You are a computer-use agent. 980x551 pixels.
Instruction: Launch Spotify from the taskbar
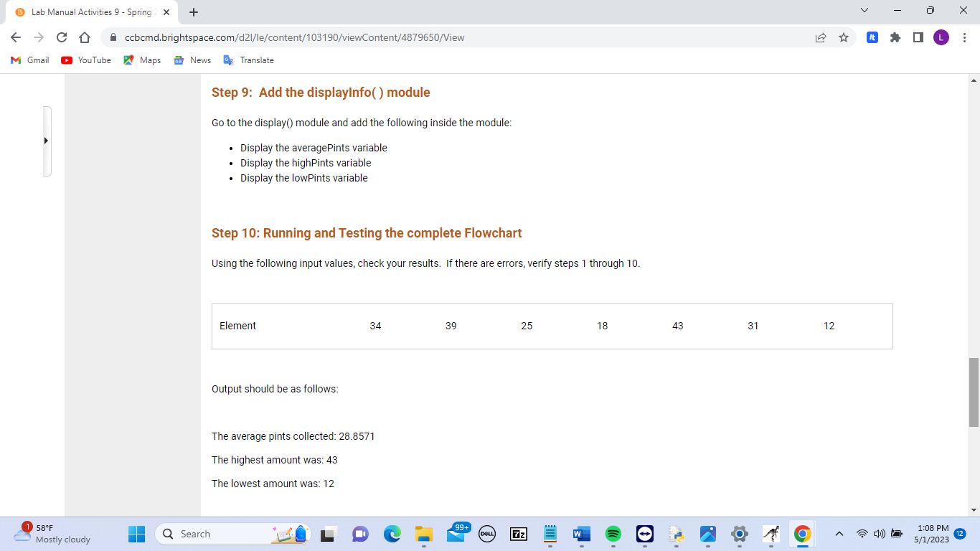(612, 534)
